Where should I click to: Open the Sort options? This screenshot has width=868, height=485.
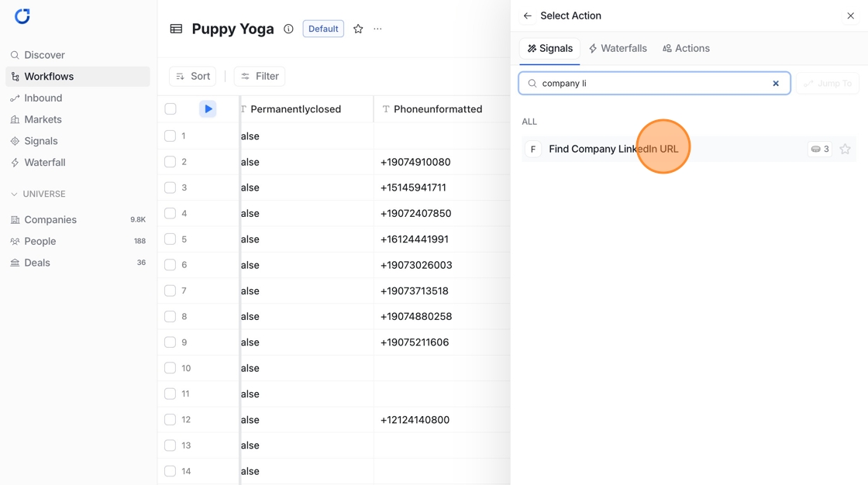coord(193,77)
